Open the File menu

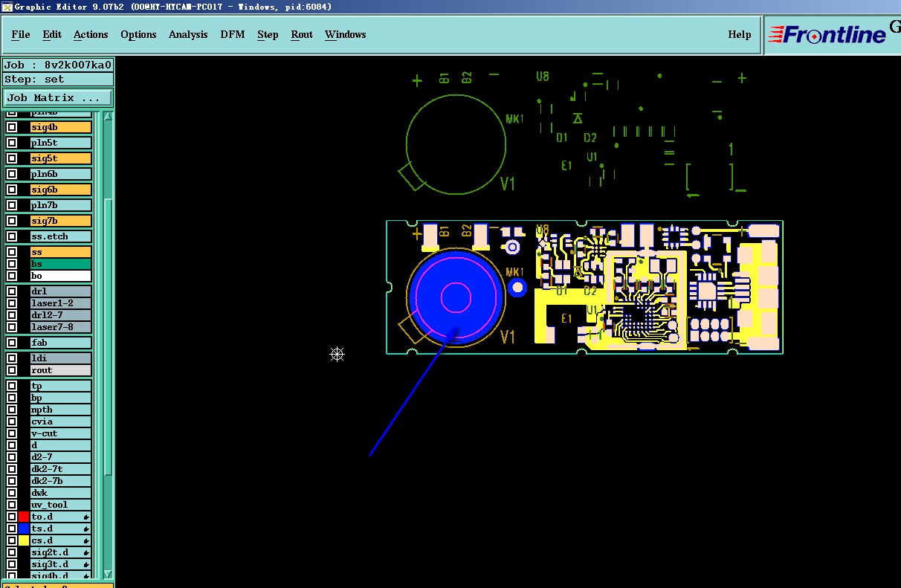click(x=21, y=35)
